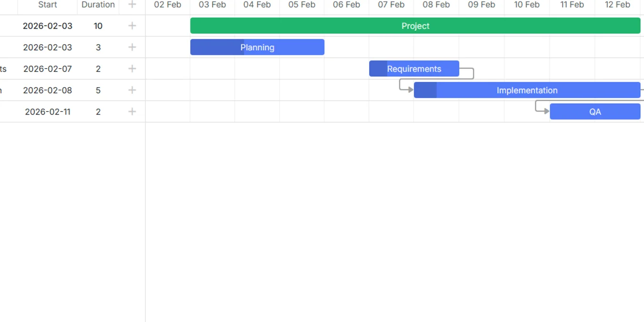
Task: Click the Duration column header
Action: click(x=98, y=5)
